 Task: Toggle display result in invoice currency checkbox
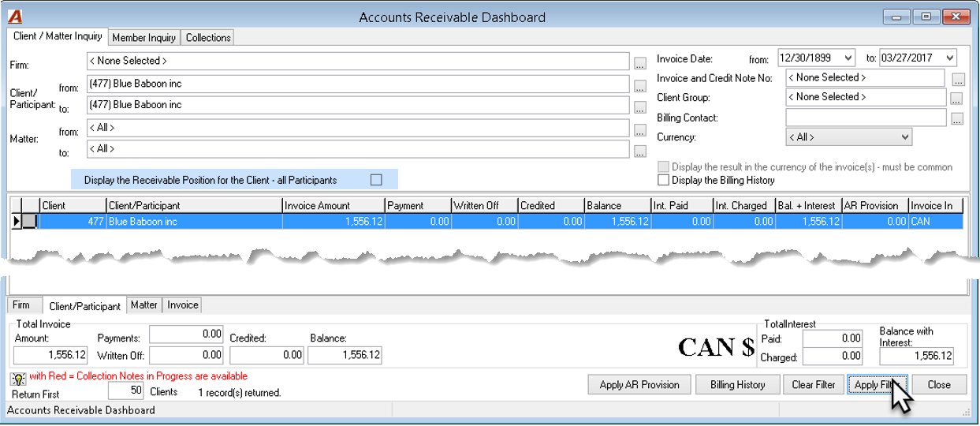click(x=662, y=167)
